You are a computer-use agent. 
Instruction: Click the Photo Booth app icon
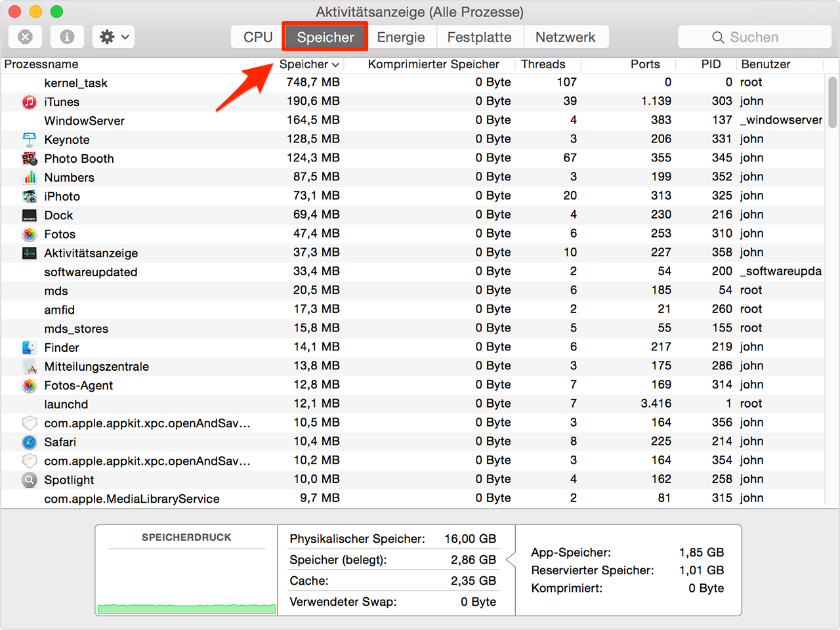click(x=30, y=159)
